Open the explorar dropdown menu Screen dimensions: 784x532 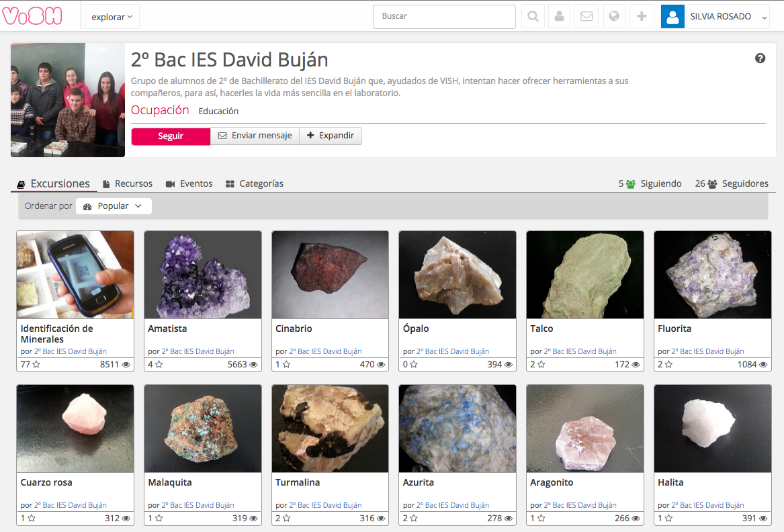pyautogui.click(x=112, y=17)
